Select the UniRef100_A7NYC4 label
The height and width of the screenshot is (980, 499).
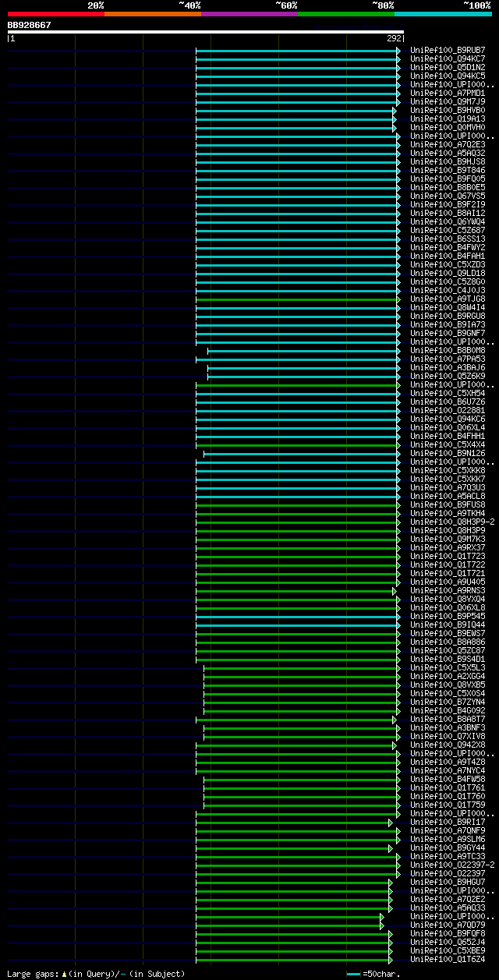(x=448, y=770)
